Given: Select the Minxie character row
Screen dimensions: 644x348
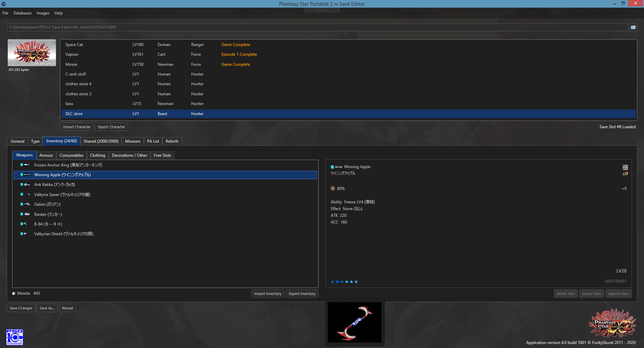Looking at the screenshot, I should 348,64.
